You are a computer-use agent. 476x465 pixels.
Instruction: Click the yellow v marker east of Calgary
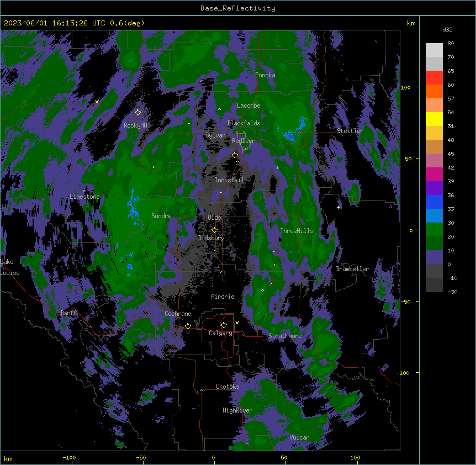pyautogui.click(x=237, y=323)
